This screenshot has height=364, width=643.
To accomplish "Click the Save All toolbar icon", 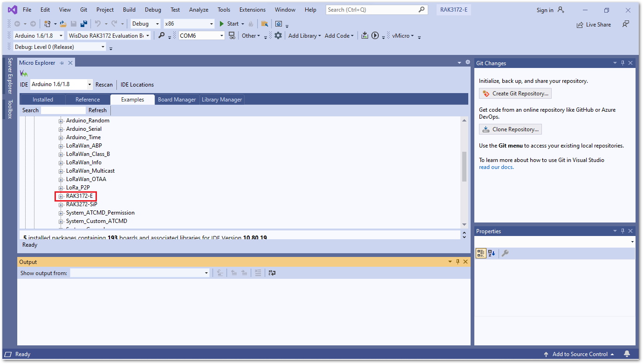I will [84, 24].
